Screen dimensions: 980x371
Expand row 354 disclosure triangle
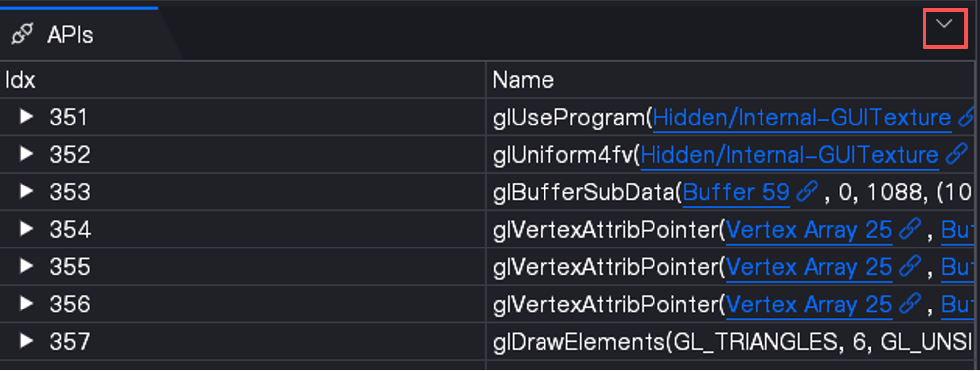[26, 229]
